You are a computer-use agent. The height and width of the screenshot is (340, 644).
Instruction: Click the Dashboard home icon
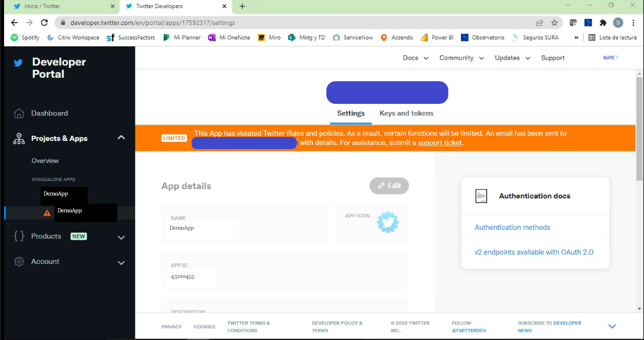[19, 113]
